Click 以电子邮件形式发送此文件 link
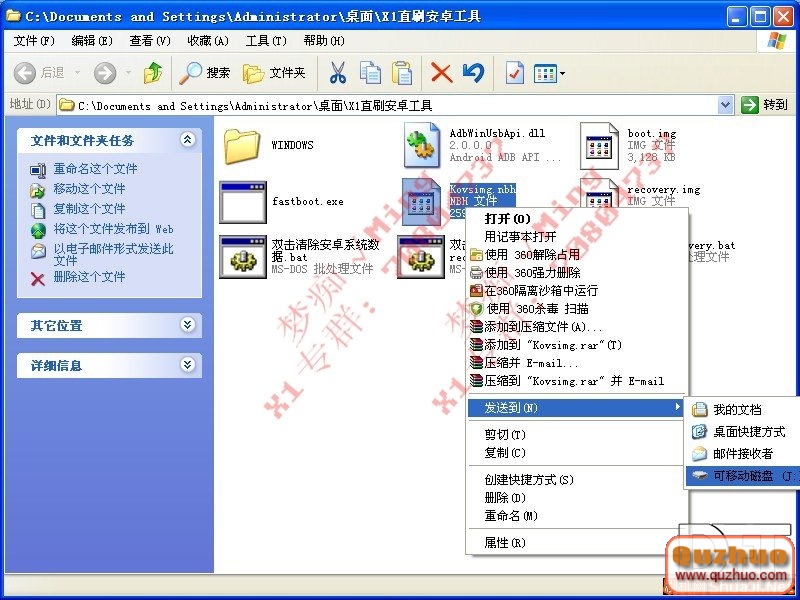800x600 pixels. click(x=113, y=254)
